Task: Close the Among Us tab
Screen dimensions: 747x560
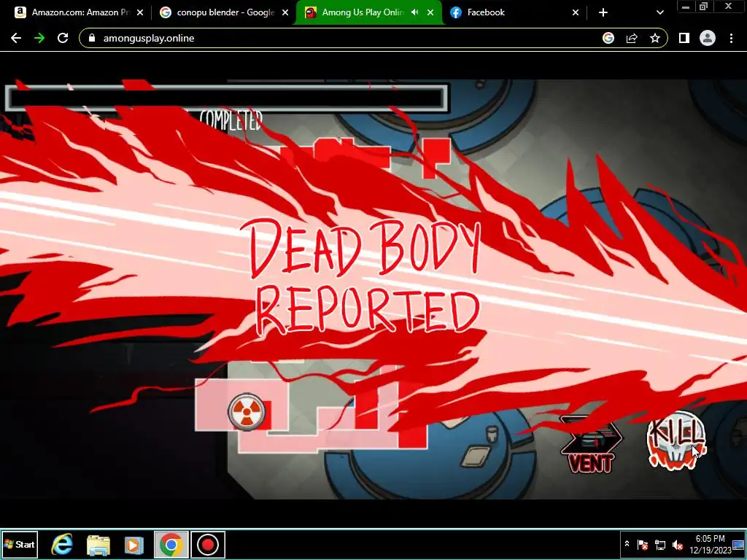Action: 430,13
